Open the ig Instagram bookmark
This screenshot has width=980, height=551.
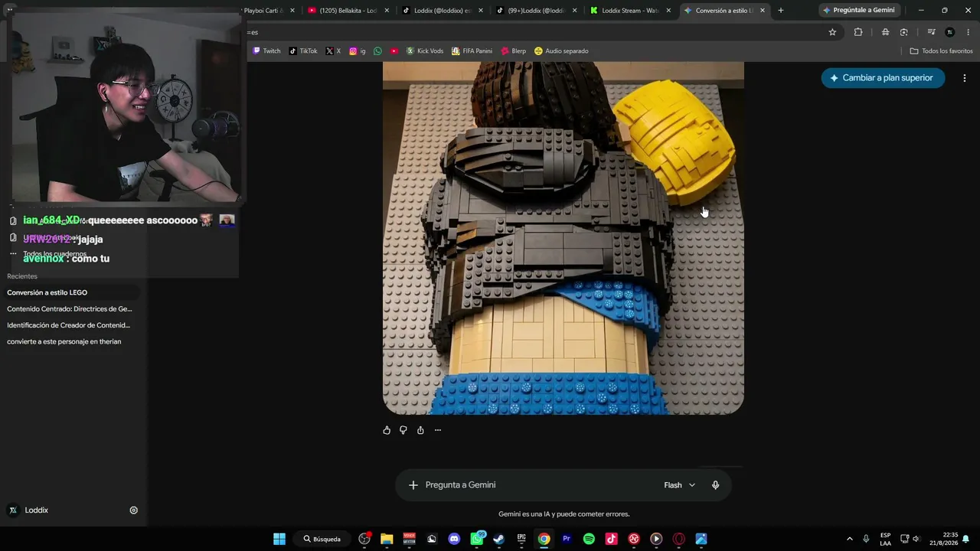click(358, 51)
